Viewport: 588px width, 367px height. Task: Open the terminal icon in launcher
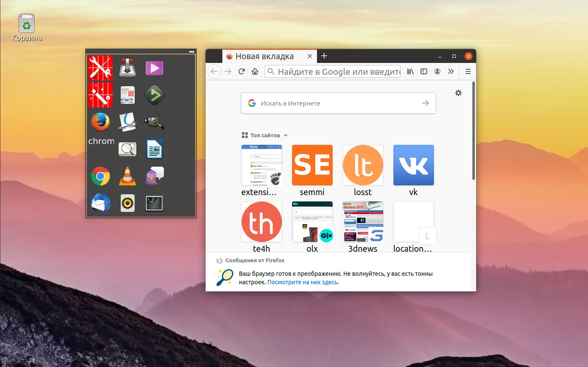154,203
